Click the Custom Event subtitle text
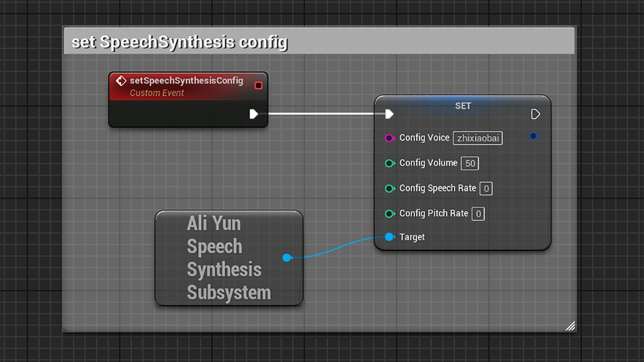This screenshot has width=644, height=362. coord(156,93)
